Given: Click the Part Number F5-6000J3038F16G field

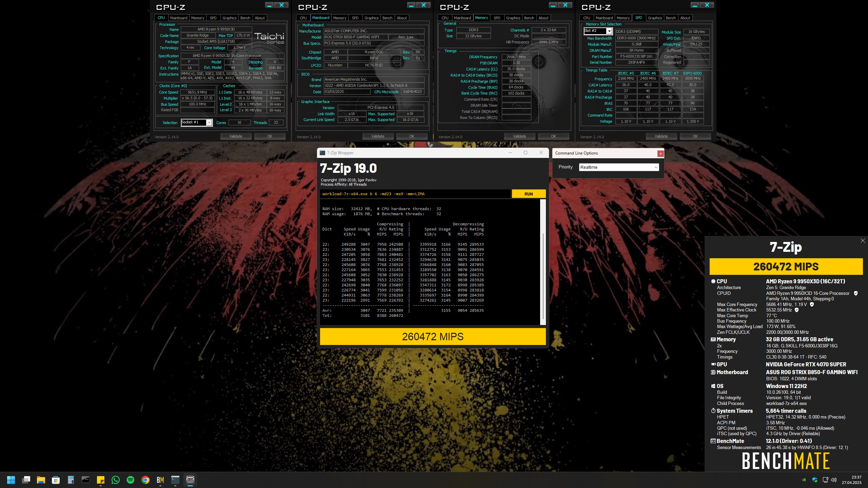Looking at the screenshot, I should coord(636,56).
